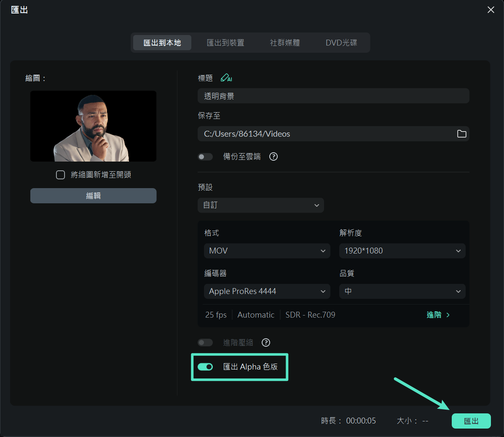Switch to the 社群媒體 tab
The width and height of the screenshot is (504, 437).
(x=285, y=43)
